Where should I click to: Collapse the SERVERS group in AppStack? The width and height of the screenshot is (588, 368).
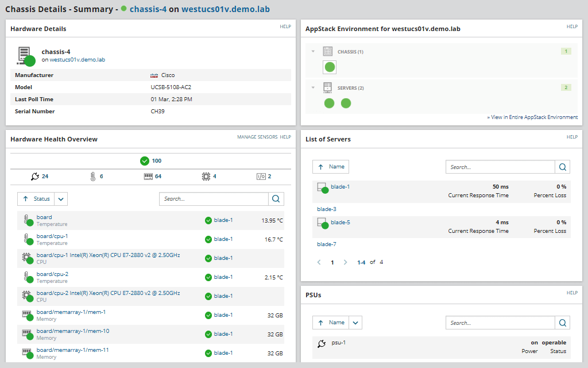(x=313, y=88)
